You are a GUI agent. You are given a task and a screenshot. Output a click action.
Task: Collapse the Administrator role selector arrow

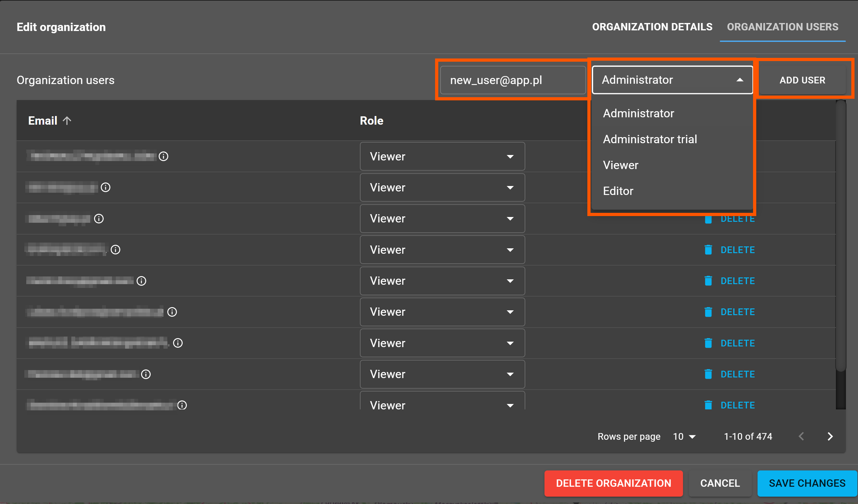(740, 80)
